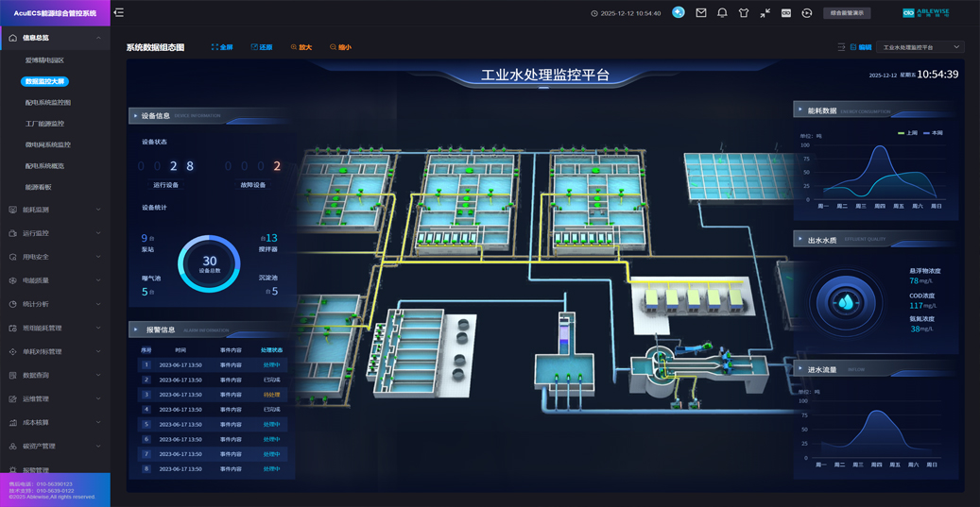Viewport: 980px width, 507px height.
Task: Select 配电系统监控图 in the sidebar
Action: (x=47, y=102)
